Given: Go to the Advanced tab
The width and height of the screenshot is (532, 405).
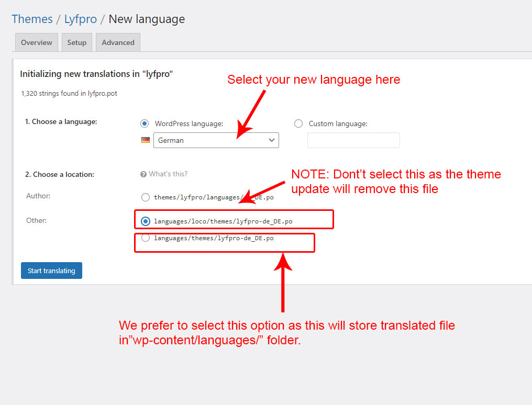Looking at the screenshot, I should (118, 42).
